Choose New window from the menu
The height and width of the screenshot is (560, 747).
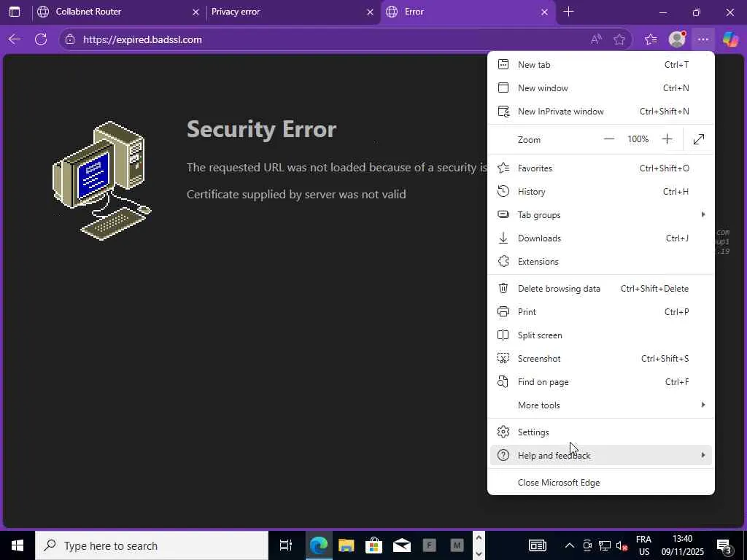click(x=601, y=88)
